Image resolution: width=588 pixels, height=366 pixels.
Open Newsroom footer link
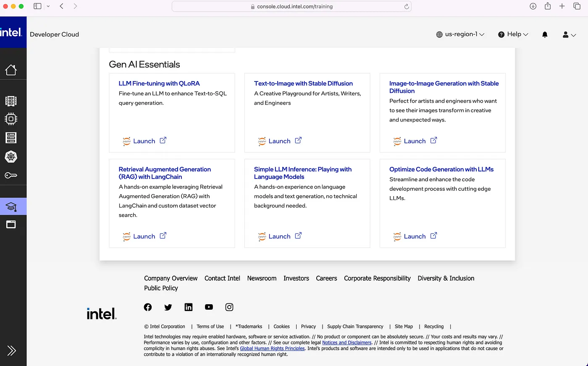pyautogui.click(x=262, y=278)
